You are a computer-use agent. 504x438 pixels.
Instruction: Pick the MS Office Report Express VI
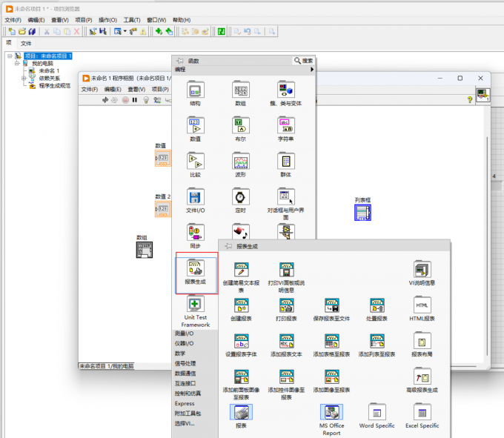[x=332, y=412]
